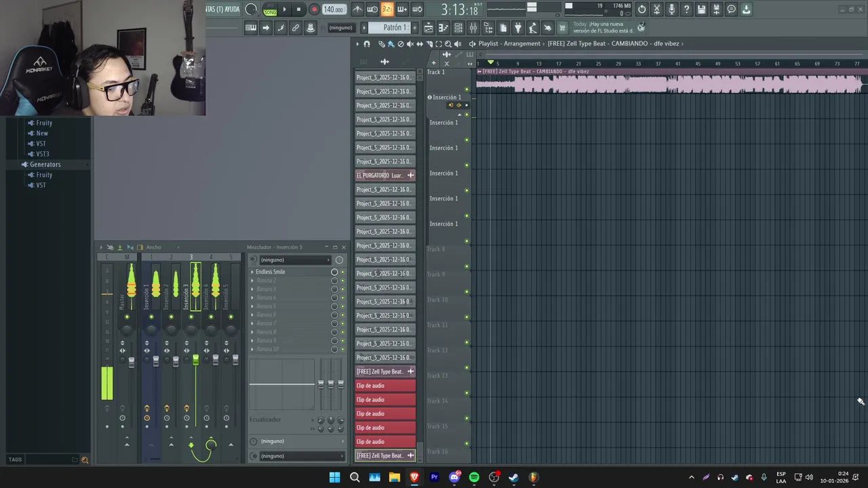The height and width of the screenshot is (488, 868).
Task: Open the playlist snap magnet icon
Action: pyautogui.click(x=367, y=44)
